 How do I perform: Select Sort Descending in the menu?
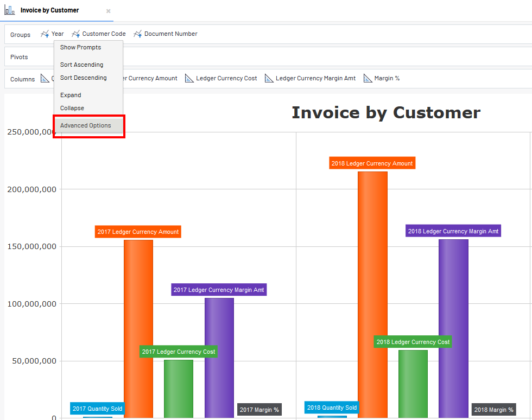(x=83, y=78)
